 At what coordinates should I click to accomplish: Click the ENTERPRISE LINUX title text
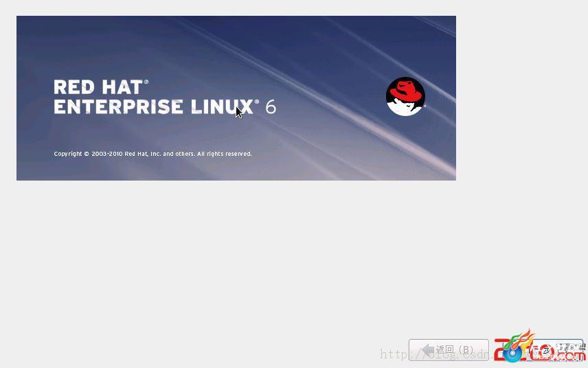(x=153, y=106)
